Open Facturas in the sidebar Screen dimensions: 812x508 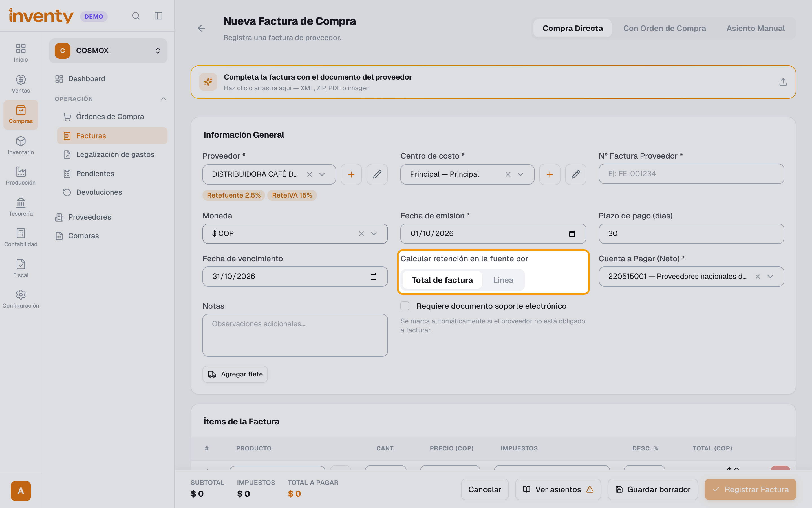point(112,136)
